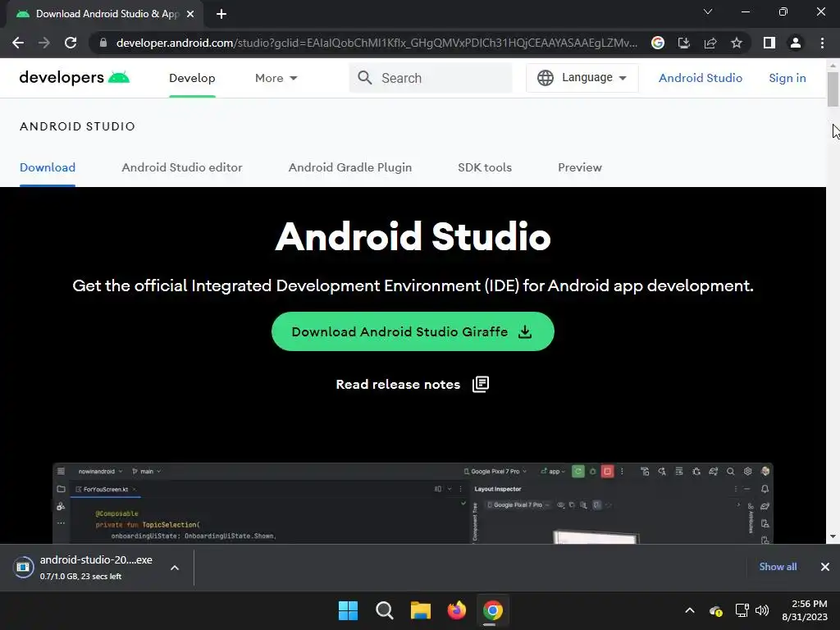Expand the More navigation dropdown

click(276, 78)
